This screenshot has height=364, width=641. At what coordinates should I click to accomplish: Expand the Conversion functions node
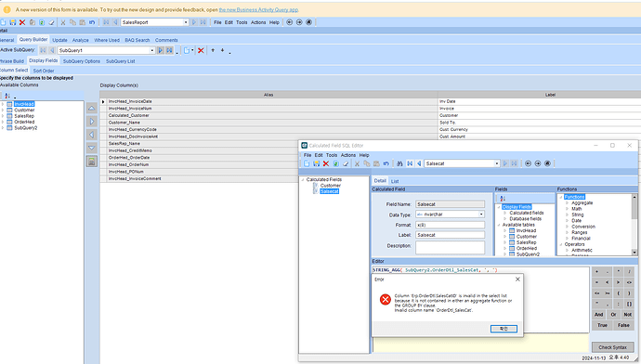click(x=567, y=227)
